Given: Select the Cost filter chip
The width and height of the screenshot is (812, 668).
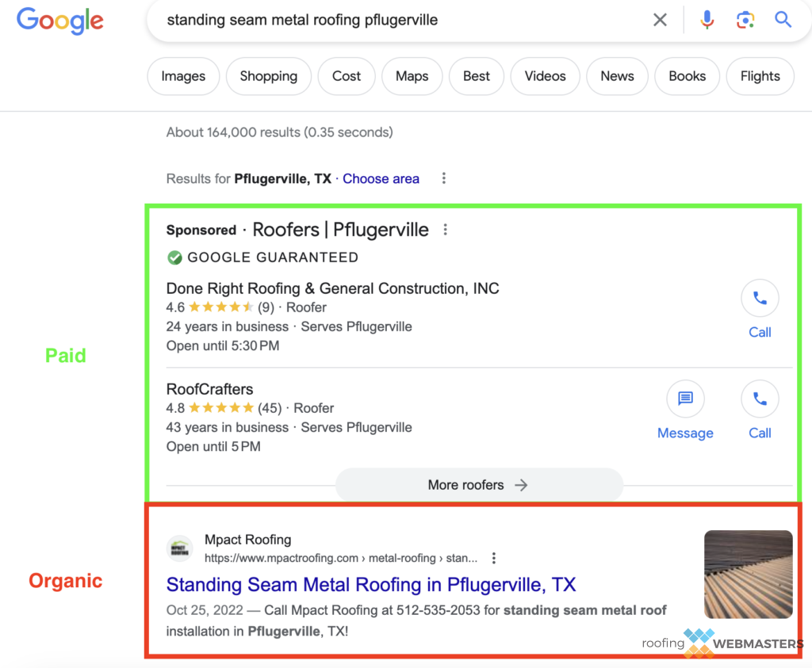Looking at the screenshot, I should point(347,77).
